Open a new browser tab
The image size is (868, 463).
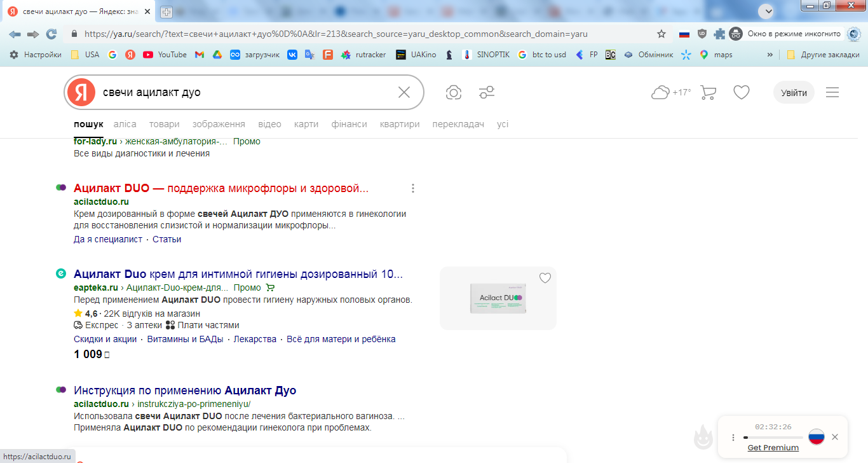click(166, 11)
